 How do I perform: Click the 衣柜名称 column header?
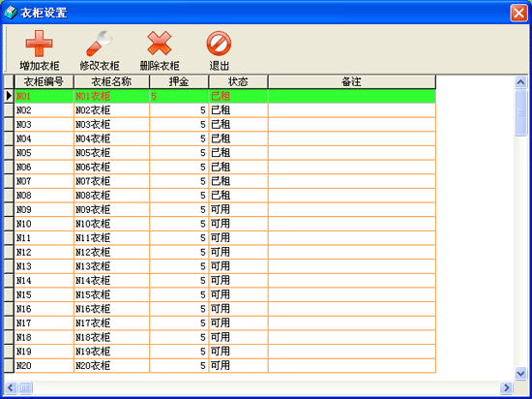pyautogui.click(x=111, y=82)
